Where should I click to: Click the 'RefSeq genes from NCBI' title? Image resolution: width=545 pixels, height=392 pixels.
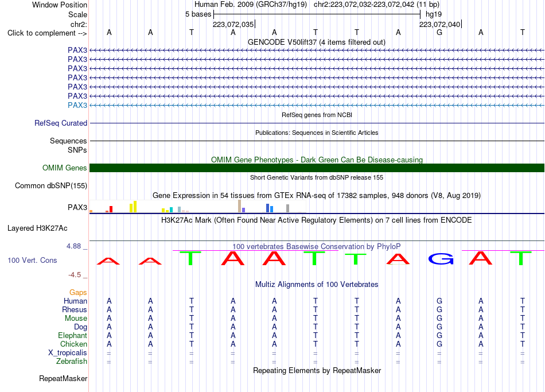coord(317,115)
